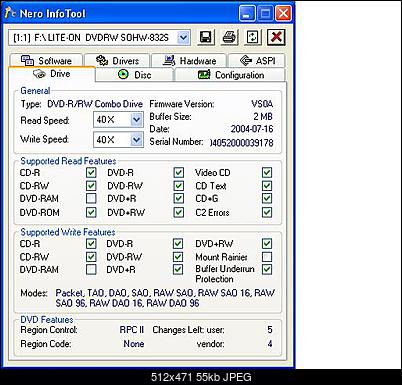
Task: Click the Refresh icon in toolbar
Action: click(252, 37)
